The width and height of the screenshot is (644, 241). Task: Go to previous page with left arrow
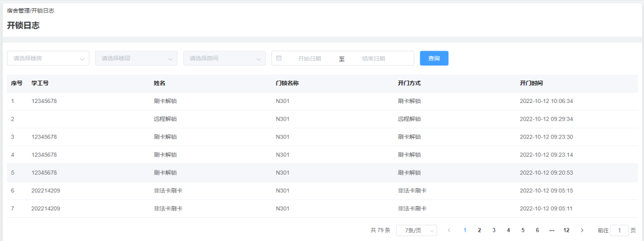coord(449,230)
